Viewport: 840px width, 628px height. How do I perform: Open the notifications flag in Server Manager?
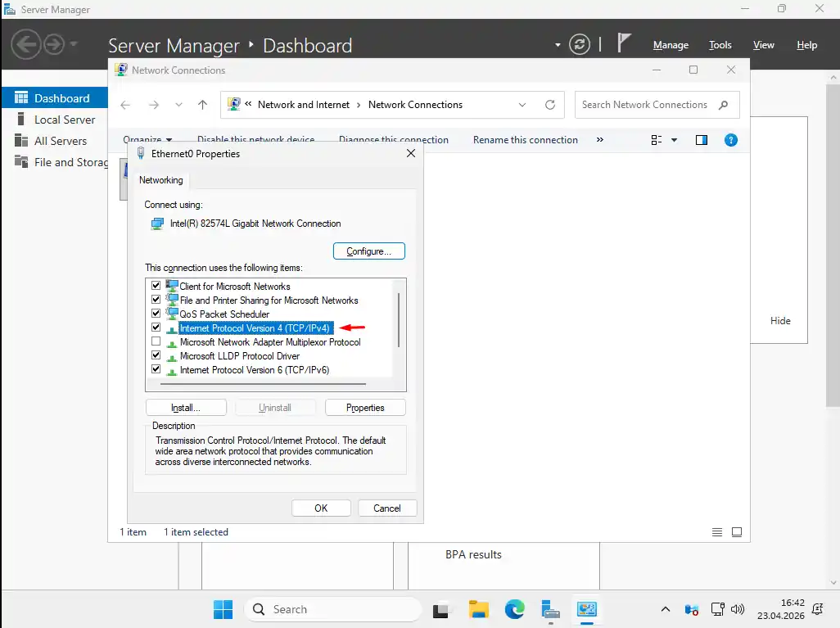click(x=623, y=43)
